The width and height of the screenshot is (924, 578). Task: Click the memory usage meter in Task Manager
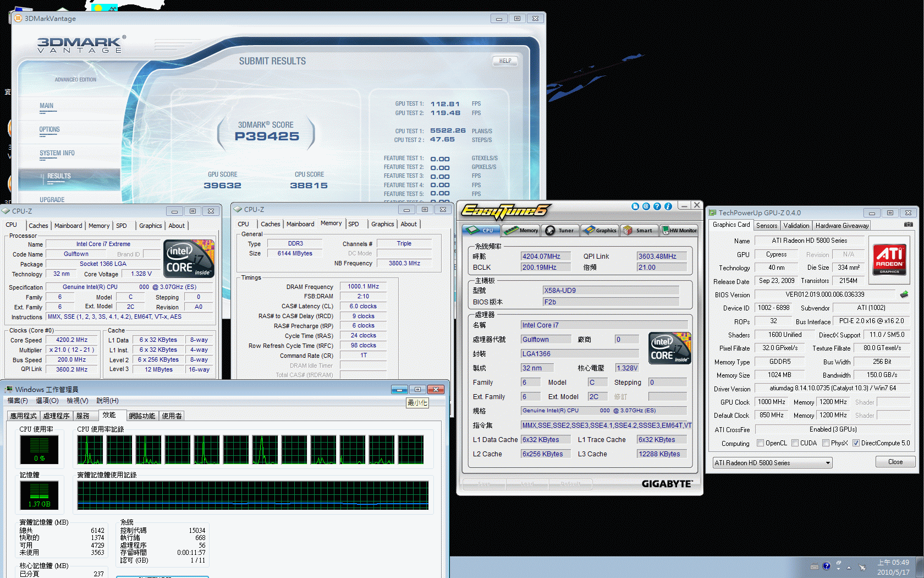(x=39, y=495)
